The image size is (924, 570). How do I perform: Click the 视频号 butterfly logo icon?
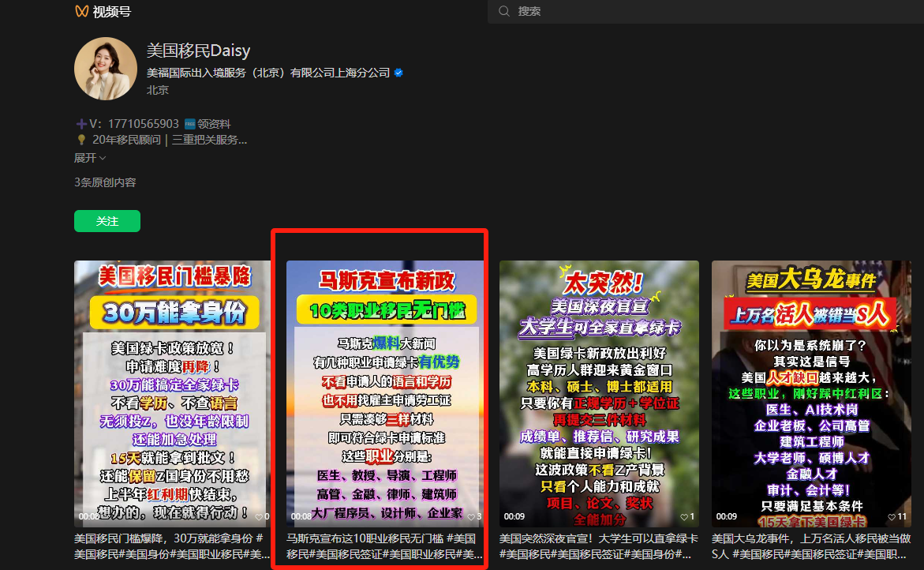tap(82, 11)
